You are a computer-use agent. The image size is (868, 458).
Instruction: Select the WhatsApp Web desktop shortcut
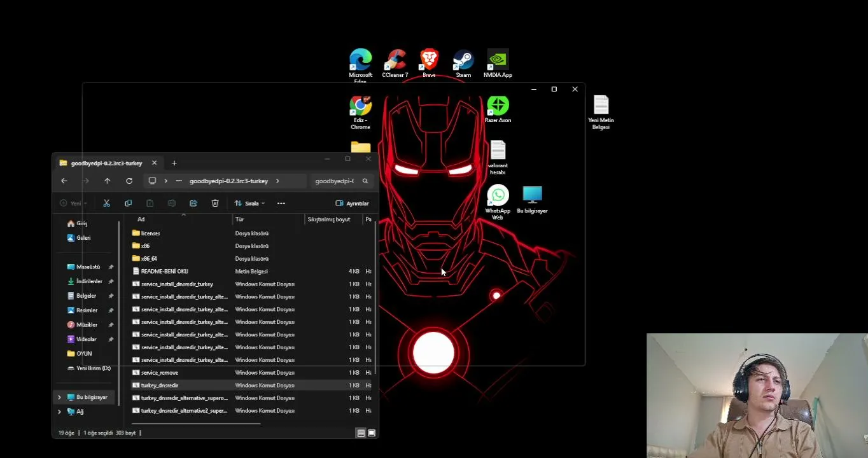tap(498, 203)
